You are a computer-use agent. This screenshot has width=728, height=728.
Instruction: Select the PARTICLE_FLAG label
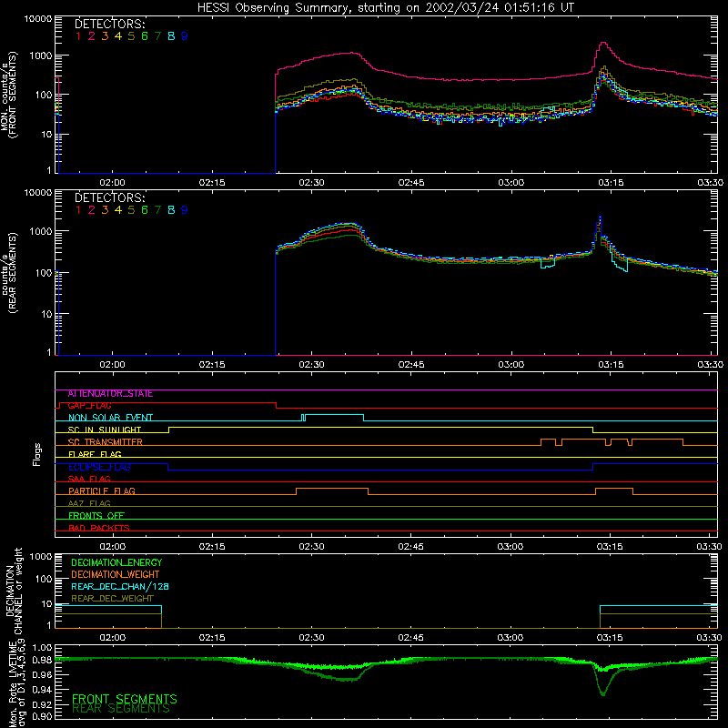pos(102,491)
